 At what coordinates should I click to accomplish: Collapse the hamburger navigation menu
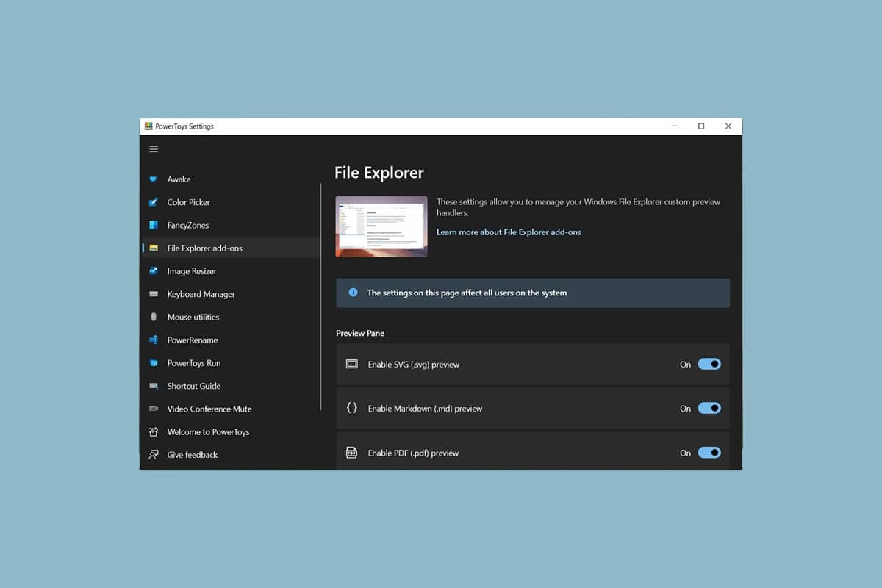[154, 149]
